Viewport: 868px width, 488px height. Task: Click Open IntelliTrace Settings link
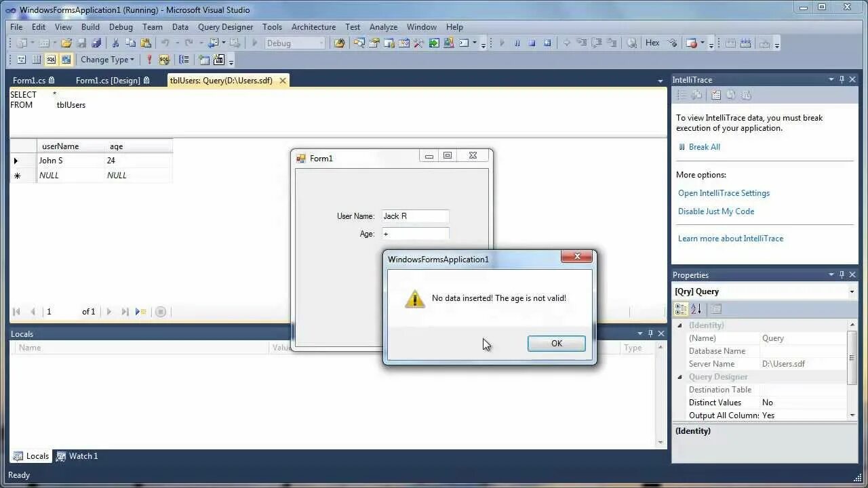[724, 193]
